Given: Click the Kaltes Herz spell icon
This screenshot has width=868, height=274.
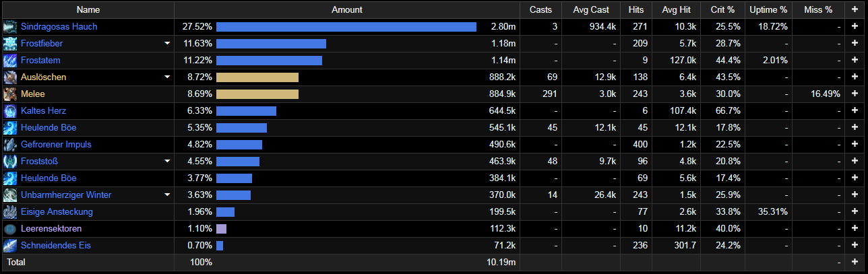Looking at the screenshot, I should click(9, 111).
